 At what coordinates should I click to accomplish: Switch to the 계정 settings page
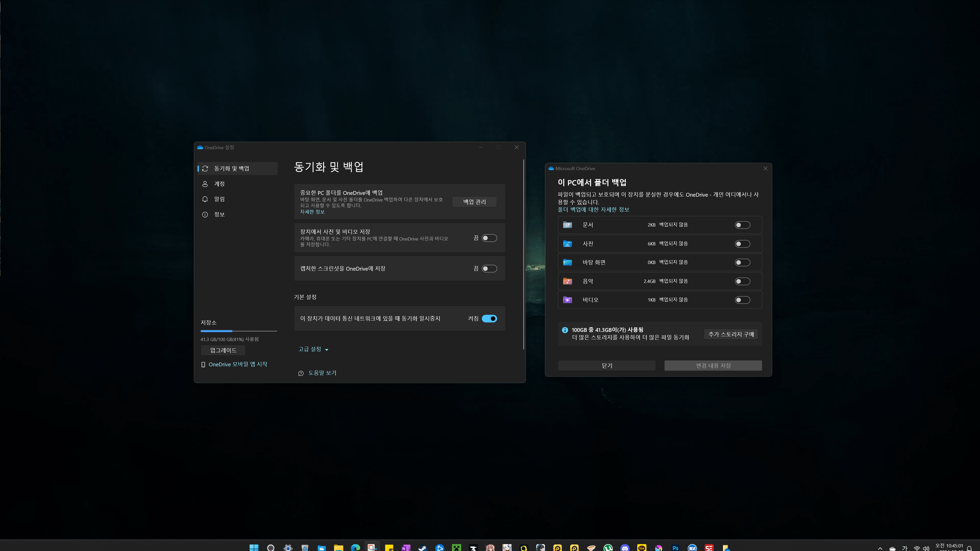click(x=238, y=184)
